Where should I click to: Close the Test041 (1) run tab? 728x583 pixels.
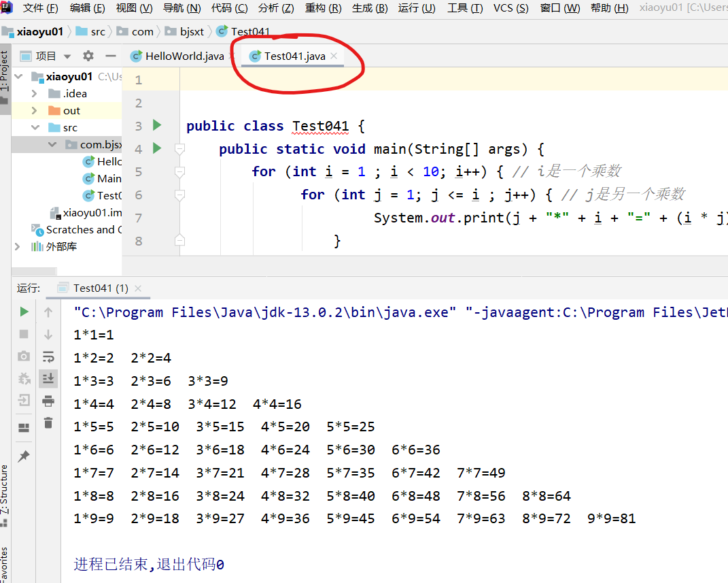(138, 288)
